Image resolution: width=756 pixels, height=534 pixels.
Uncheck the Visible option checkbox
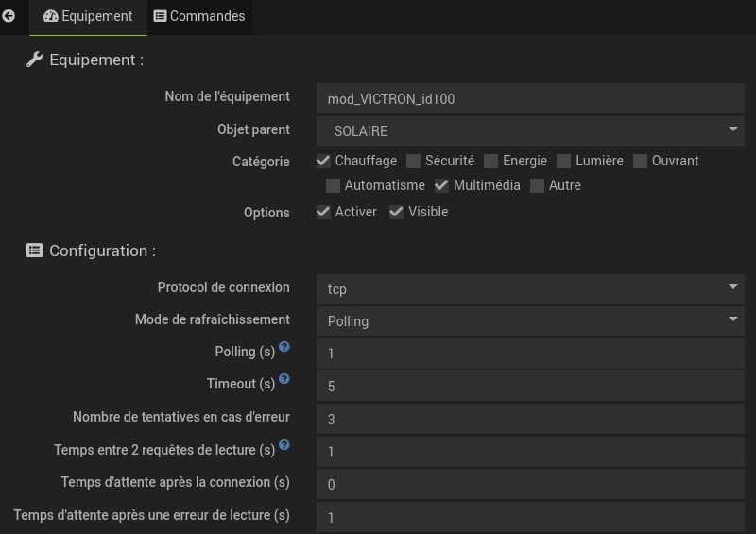397,212
